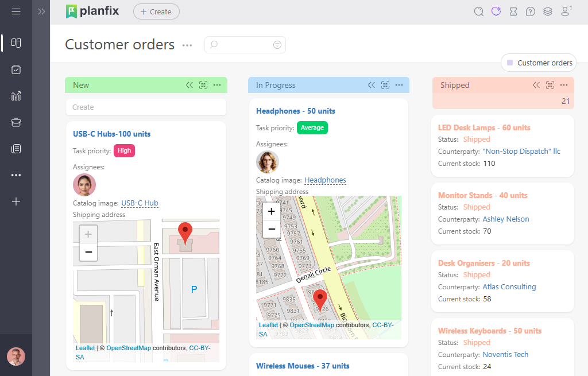Open Atlas Consulting counterparty link
This screenshot has height=376, width=588.
point(509,287)
